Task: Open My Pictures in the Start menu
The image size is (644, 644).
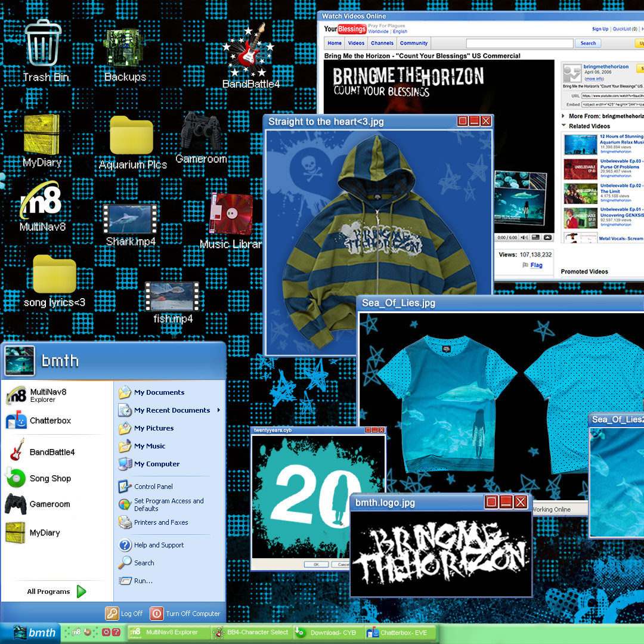Action: click(146, 428)
